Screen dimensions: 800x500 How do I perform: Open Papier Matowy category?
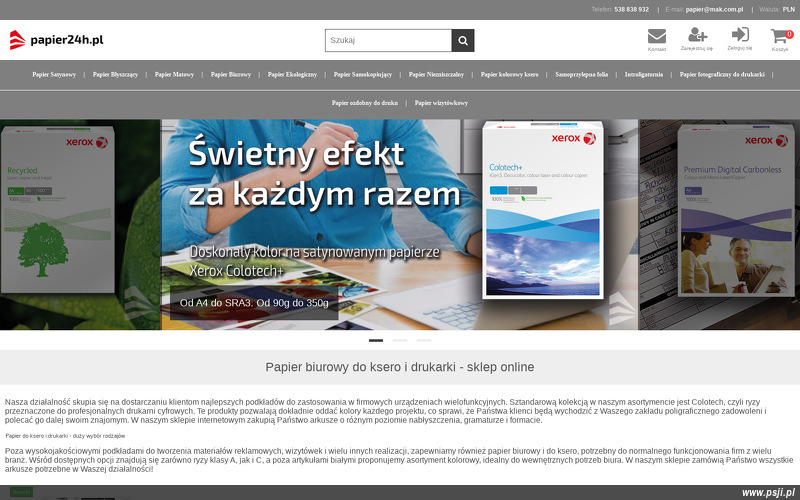pos(174,74)
